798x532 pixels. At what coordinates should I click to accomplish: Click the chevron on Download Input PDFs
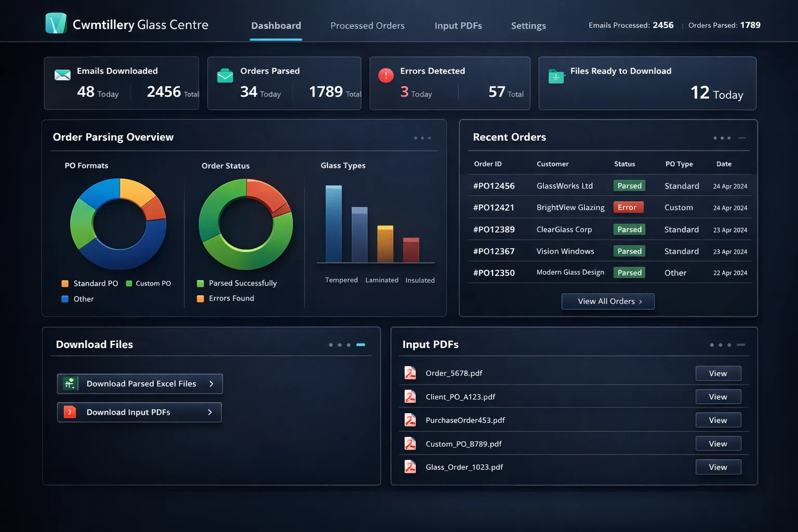(x=210, y=412)
